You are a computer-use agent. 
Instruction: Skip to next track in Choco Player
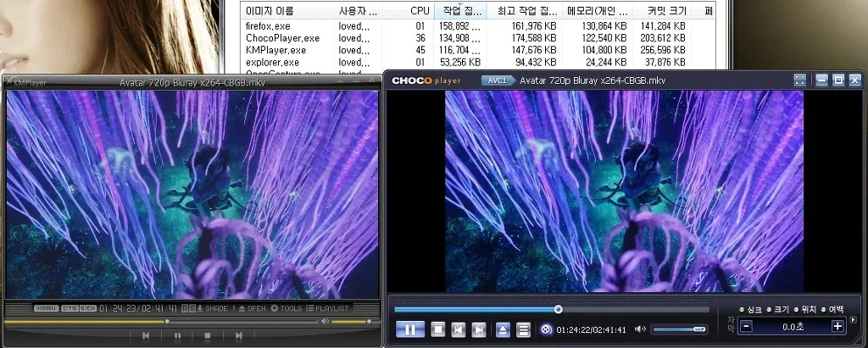click(479, 329)
